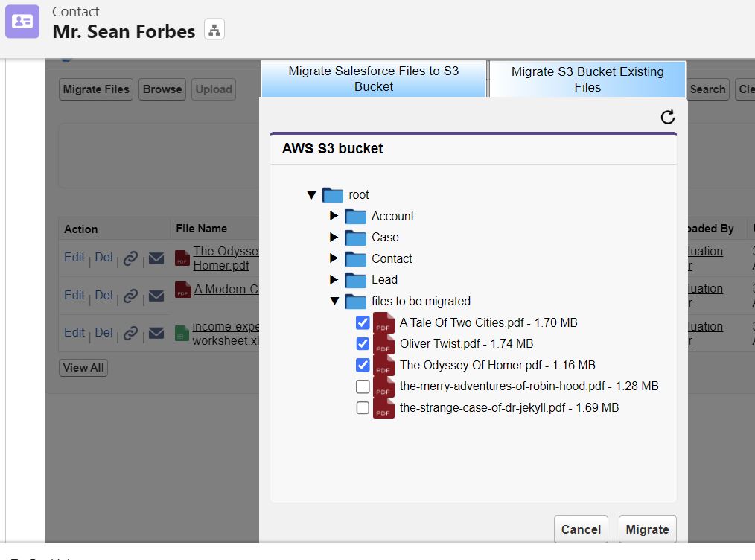Image resolution: width=755 pixels, height=560 pixels.
Task: Click the email icon in the income-expense worksheet row
Action: [x=156, y=333]
